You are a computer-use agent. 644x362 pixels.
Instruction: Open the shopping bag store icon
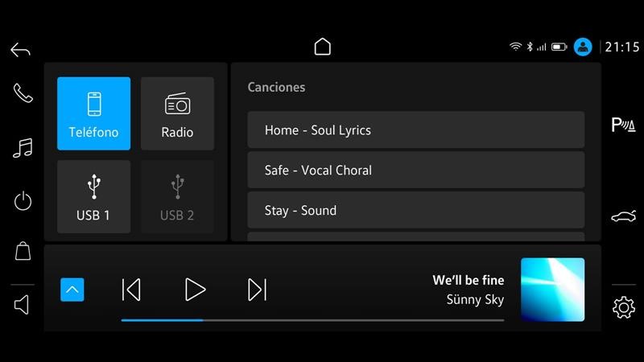(23, 250)
